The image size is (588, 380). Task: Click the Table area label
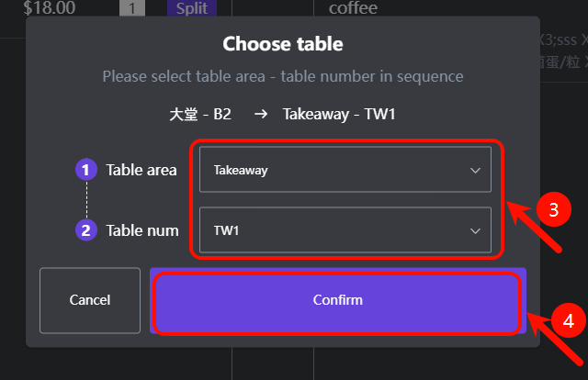pos(141,170)
